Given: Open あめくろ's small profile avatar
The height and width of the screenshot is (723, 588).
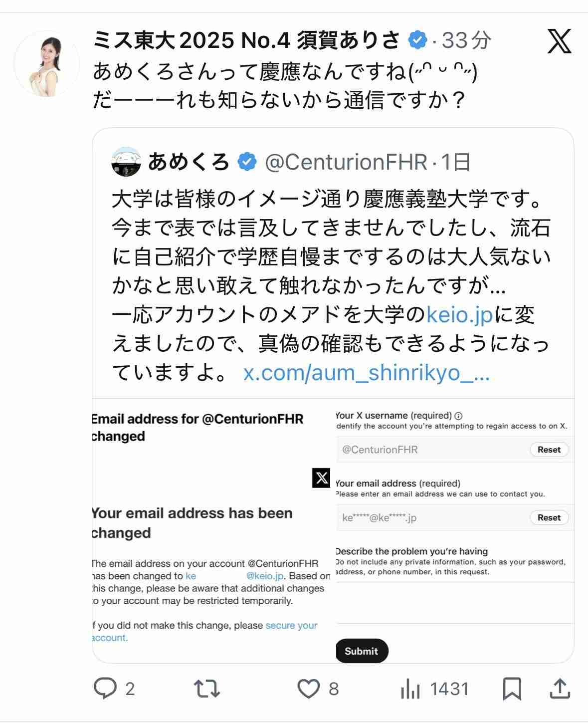Looking at the screenshot, I should pos(126,162).
